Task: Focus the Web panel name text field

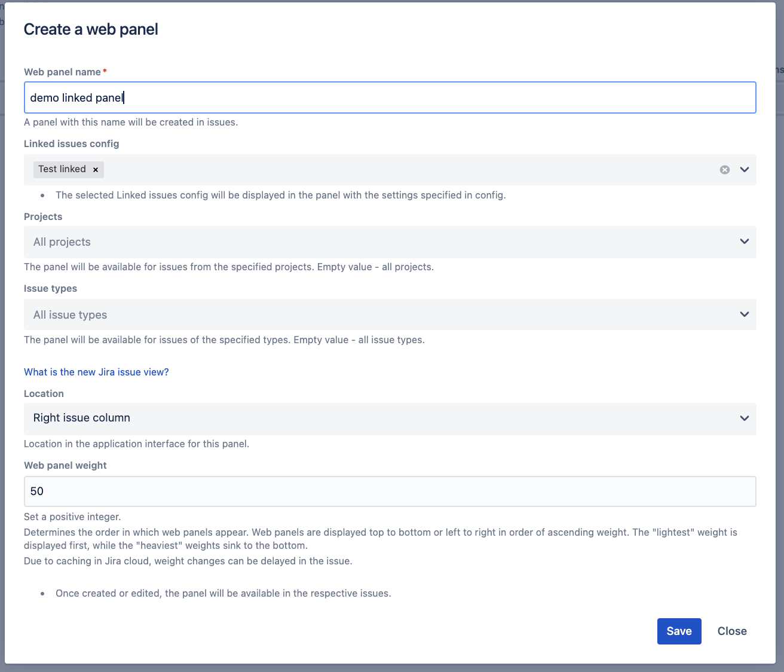Action: pyautogui.click(x=390, y=97)
